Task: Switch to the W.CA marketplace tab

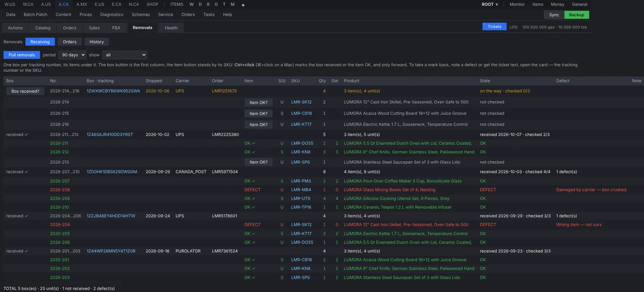Action: 28,4
